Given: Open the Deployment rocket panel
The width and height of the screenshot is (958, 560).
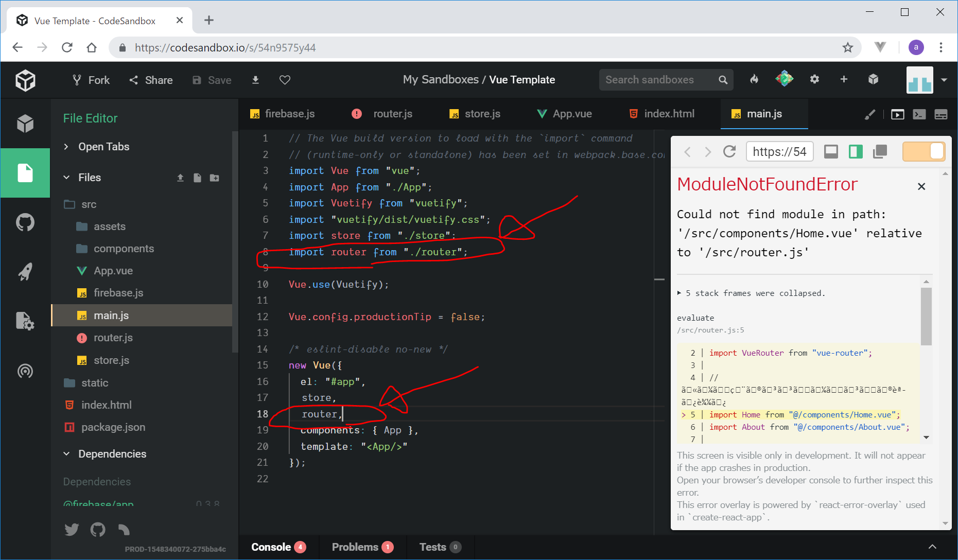Looking at the screenshot, I should tap(25, 272).
